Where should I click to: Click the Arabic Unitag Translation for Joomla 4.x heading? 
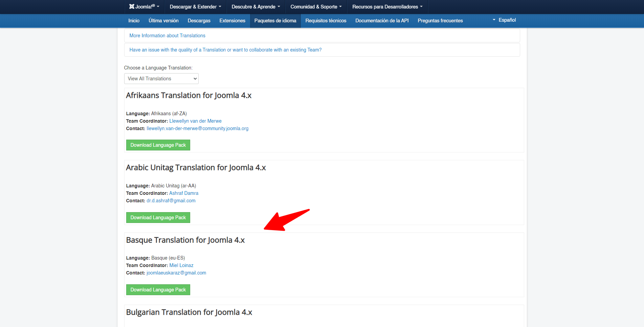pyautogui.click(x=196, y=168)
